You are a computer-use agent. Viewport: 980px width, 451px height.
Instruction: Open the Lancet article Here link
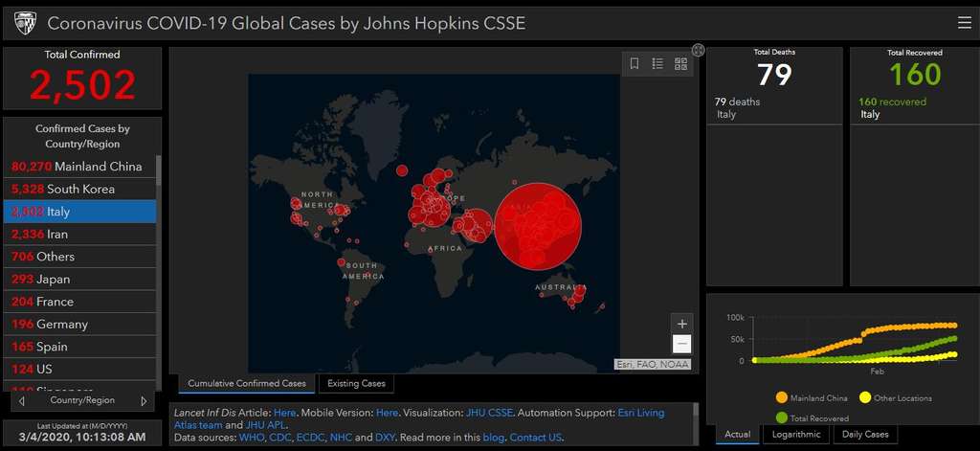(284, 413)
